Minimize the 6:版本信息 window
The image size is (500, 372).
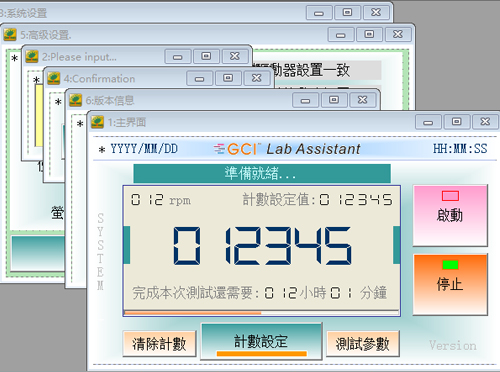point(306,100)
